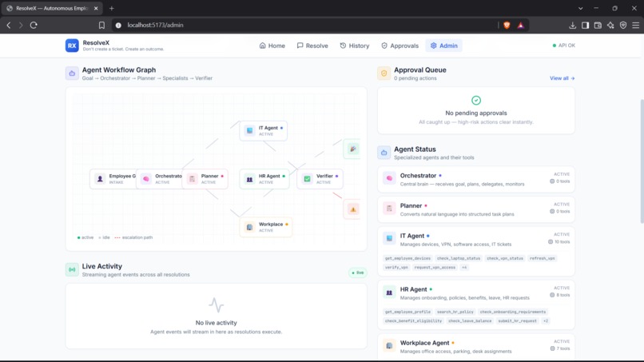Click the Live Activity broadcast icon
This screenshot has height=362, width=644.
(72, 270)
